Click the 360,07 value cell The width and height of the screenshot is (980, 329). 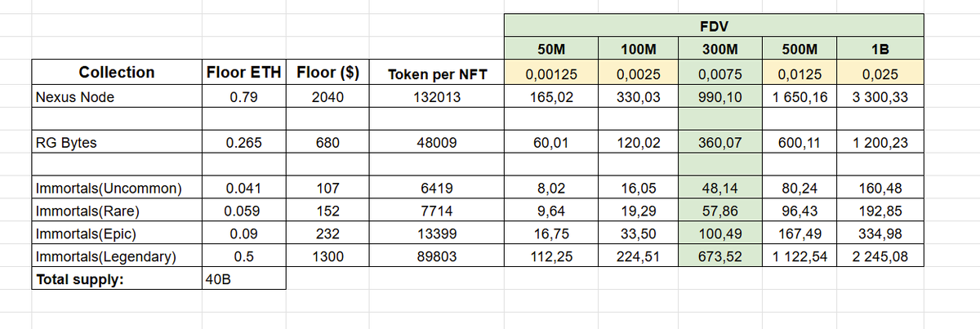point(719,143)
